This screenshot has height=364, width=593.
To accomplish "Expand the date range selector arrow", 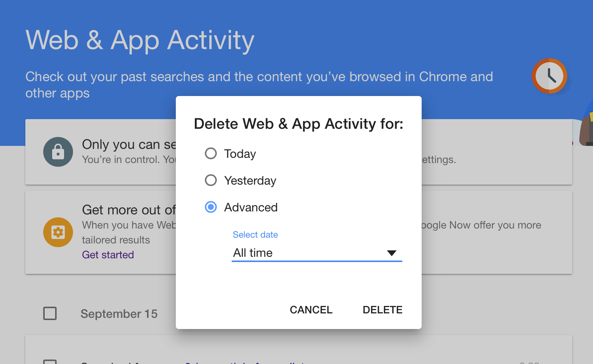I will pyautogui.click(x=392, y=253).
